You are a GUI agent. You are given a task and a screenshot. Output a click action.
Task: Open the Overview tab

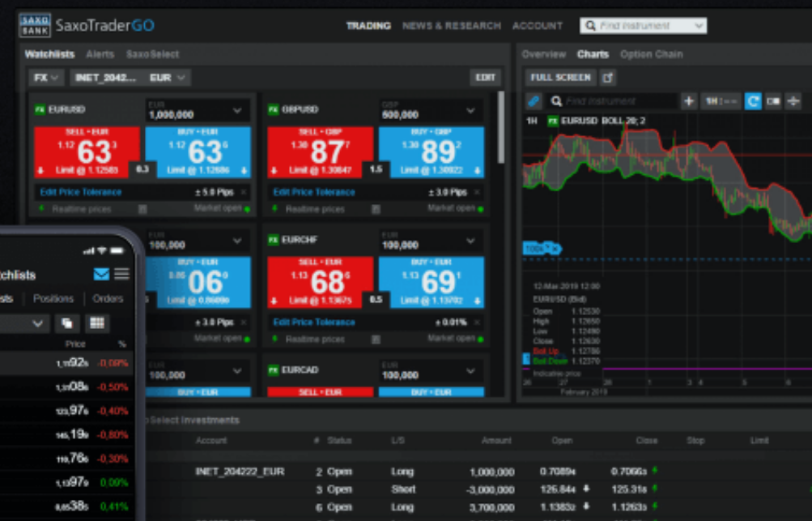tap(543, 54)
